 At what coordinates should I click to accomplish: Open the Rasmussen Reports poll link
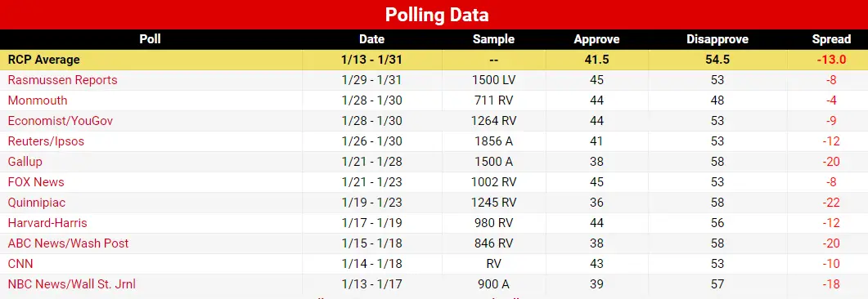pyautogui.click(x=62, y=80)
